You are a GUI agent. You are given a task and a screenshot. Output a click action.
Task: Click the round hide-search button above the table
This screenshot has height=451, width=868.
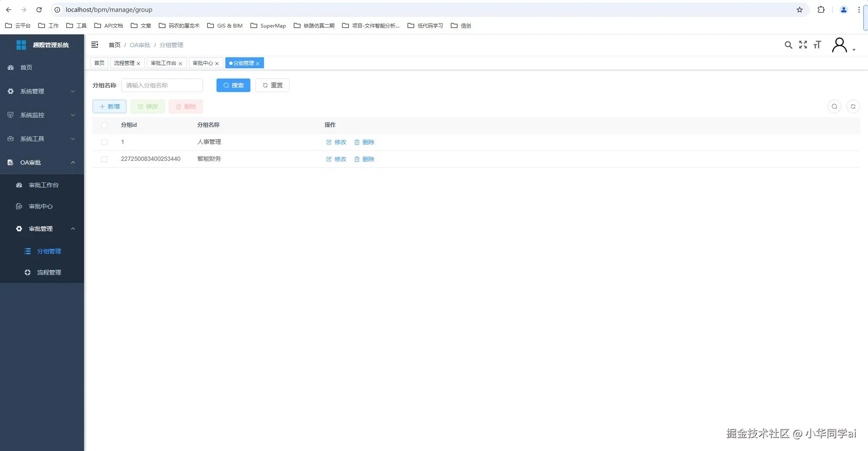(834, 106)
